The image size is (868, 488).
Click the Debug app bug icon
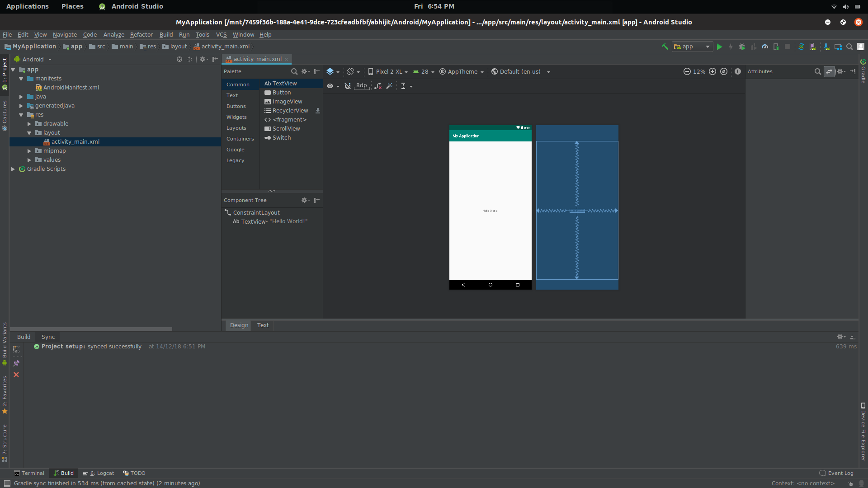pyautogui.click(x=742, y=47)
